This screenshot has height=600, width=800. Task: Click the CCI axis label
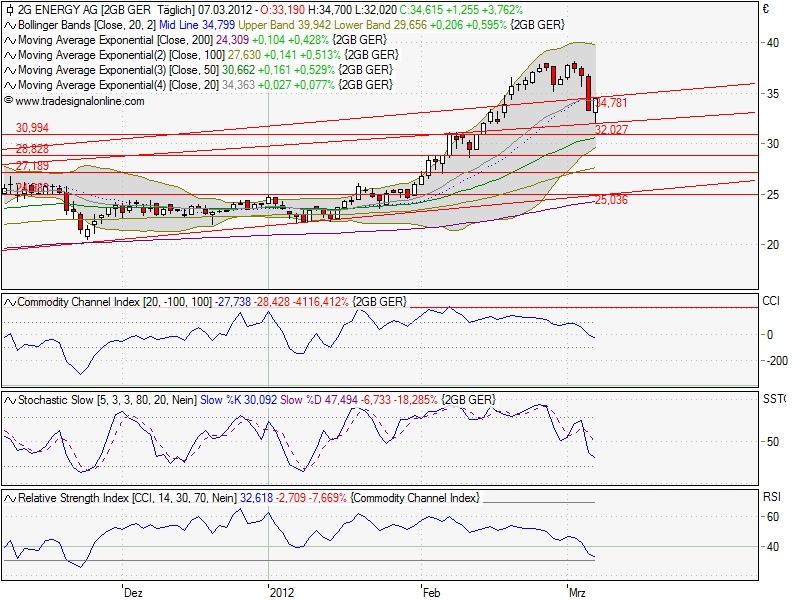click(771, 300)
